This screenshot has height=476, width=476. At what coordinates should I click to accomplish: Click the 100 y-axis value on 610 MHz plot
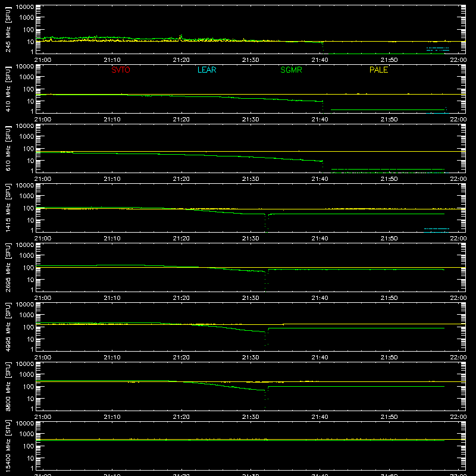point(29,149)
